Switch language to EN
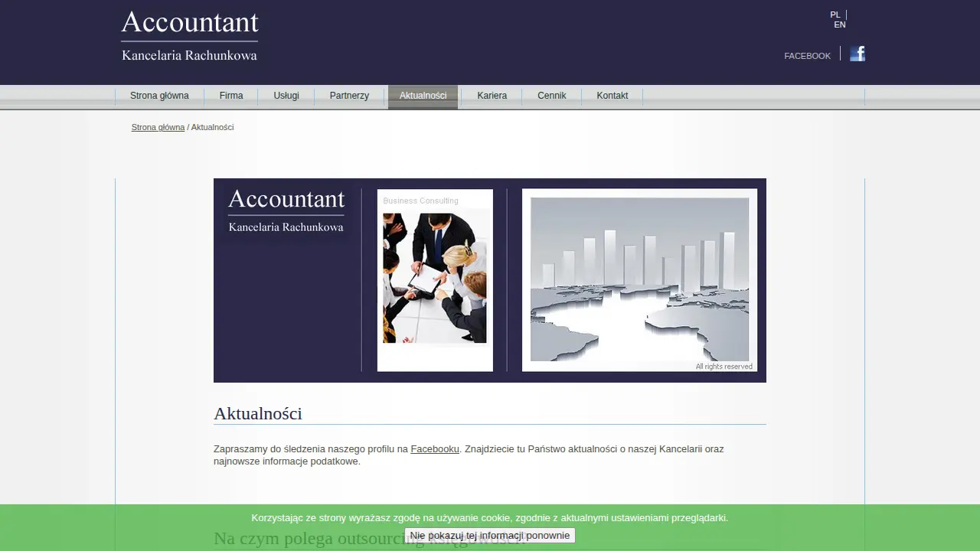This screenshot has width=980, height=551. [840, 24]
